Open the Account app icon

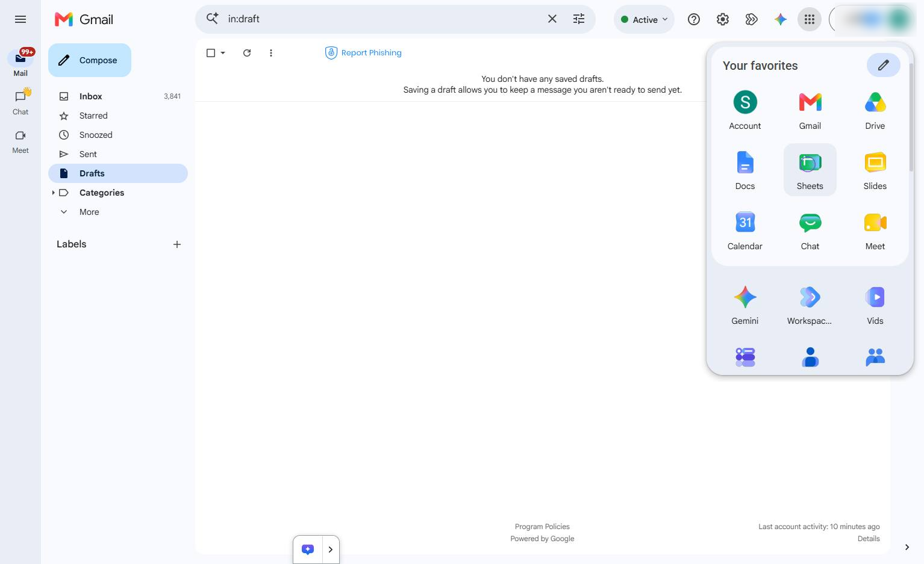(745, 110)
